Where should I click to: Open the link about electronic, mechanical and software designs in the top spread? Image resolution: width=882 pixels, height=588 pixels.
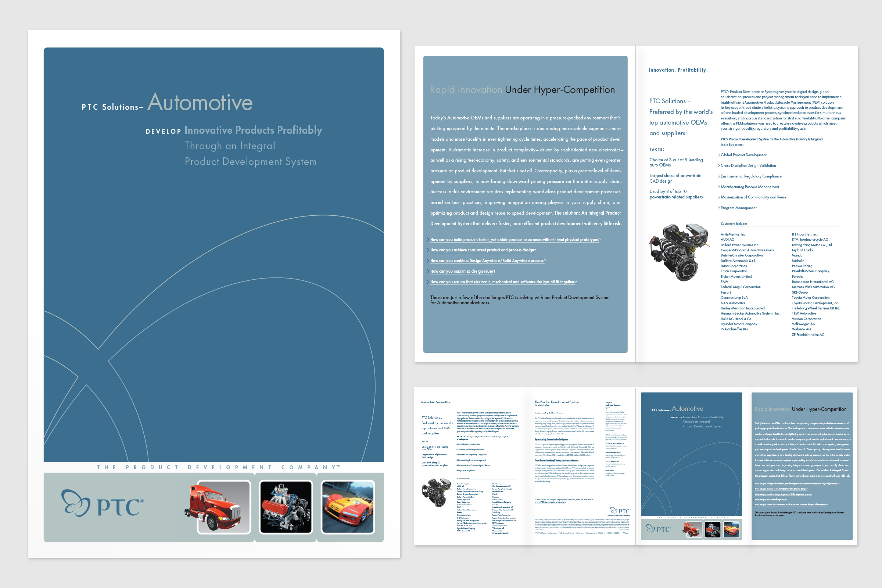coord(503,282)
